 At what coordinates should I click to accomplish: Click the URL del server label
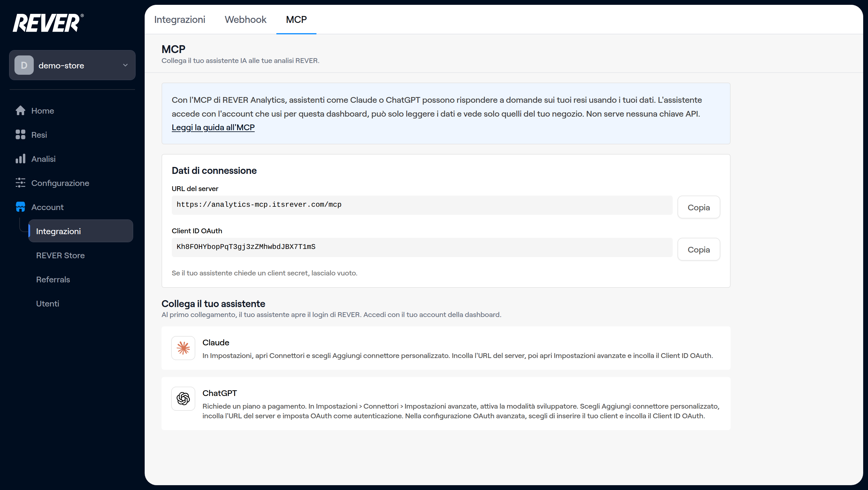[195, 189]
